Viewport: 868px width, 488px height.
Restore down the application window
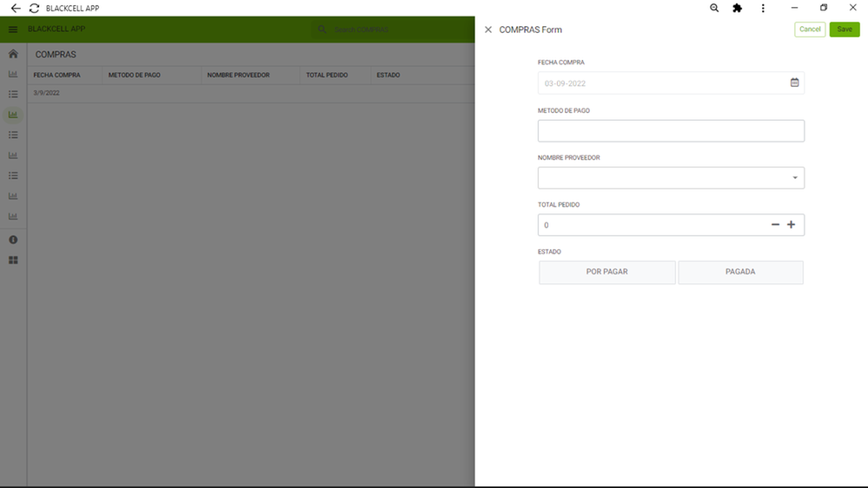click(x=824, y=8)
